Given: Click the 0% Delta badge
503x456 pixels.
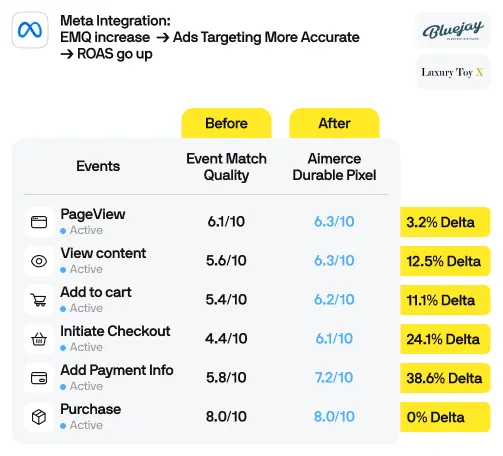Looking at the screenshot, I should tap(445, 417).
